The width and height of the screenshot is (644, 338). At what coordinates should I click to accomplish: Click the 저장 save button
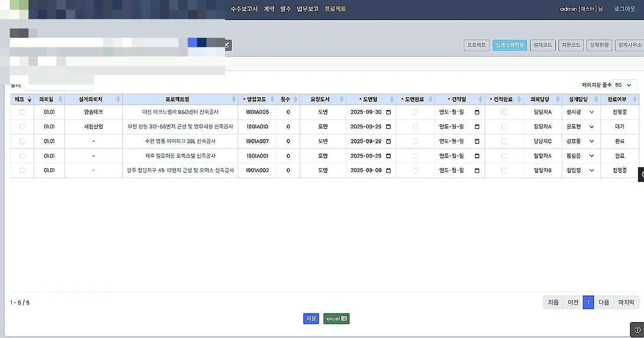coord(311,318)
